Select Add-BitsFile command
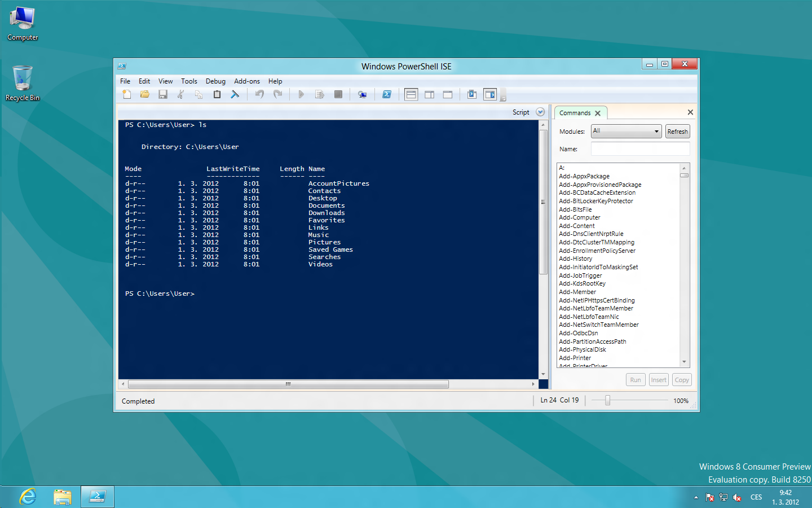 click(575, 209)
